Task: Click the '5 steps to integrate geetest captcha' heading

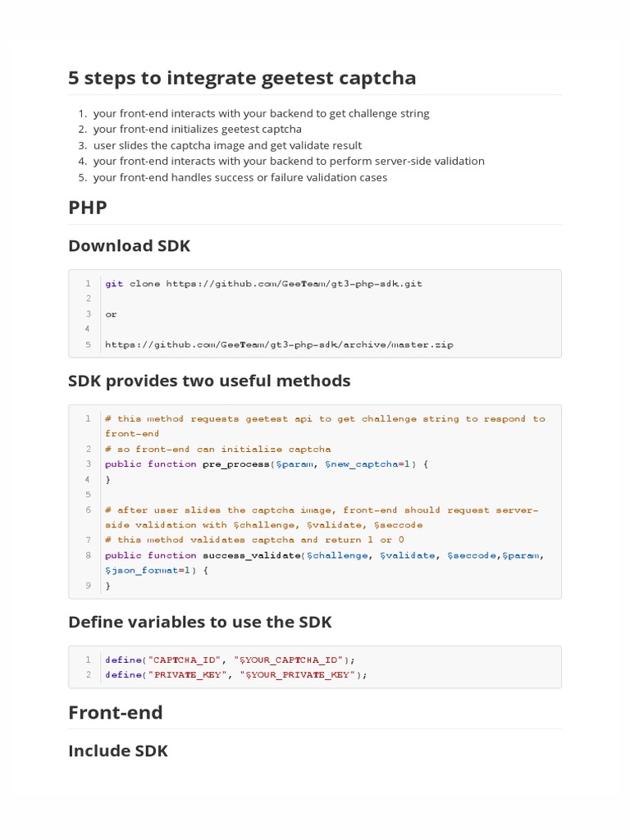Action: click(x=242, y=78)
